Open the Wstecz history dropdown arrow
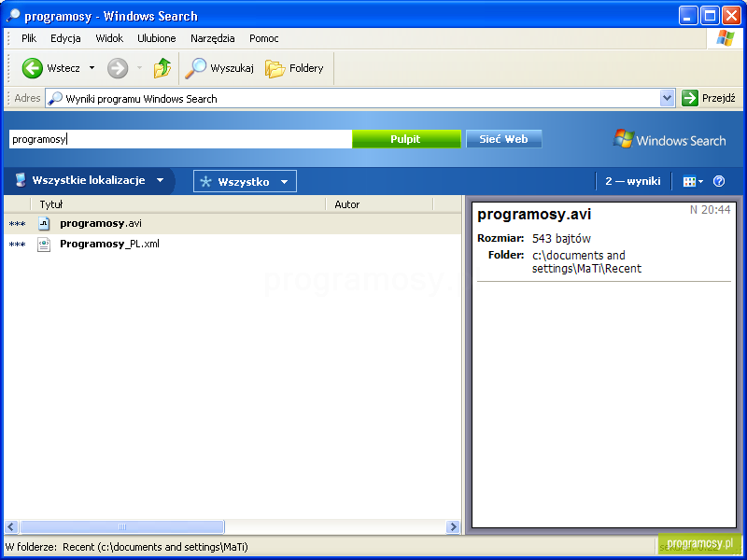 tap(92, 68)
